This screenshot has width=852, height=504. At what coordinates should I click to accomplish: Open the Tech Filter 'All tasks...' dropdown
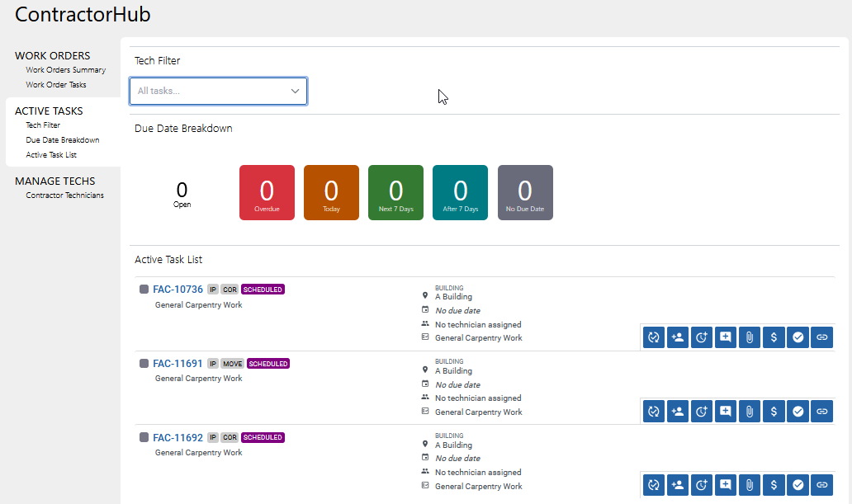[219, 91]
